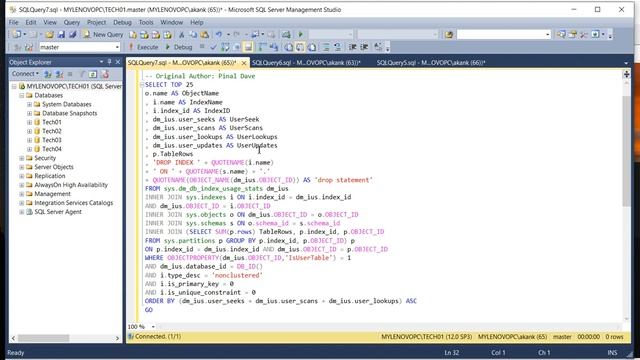Click the editor vertical scrollbar thumb
Viewport: 640px width, 360px height.
pos(627,151)
